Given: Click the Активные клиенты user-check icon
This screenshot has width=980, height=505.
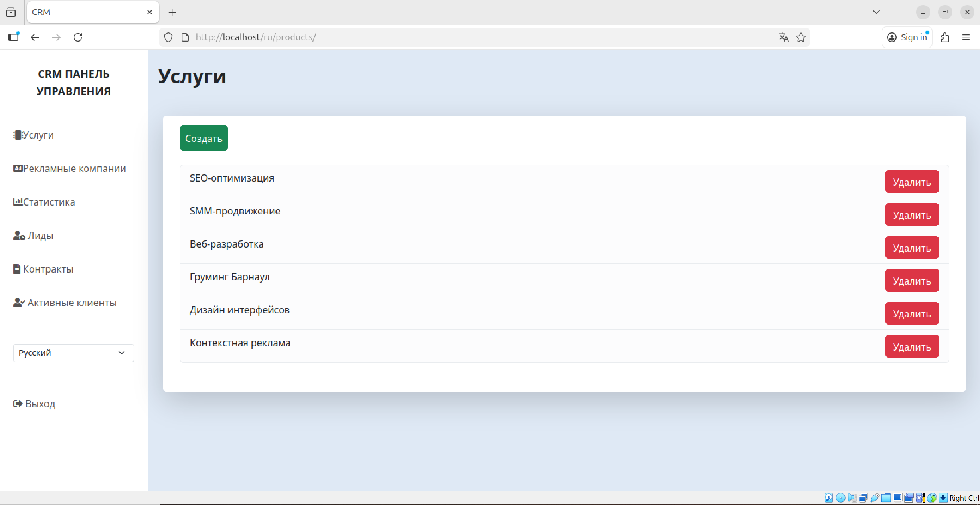Looking at the screenshot, I should click(19, 303).
